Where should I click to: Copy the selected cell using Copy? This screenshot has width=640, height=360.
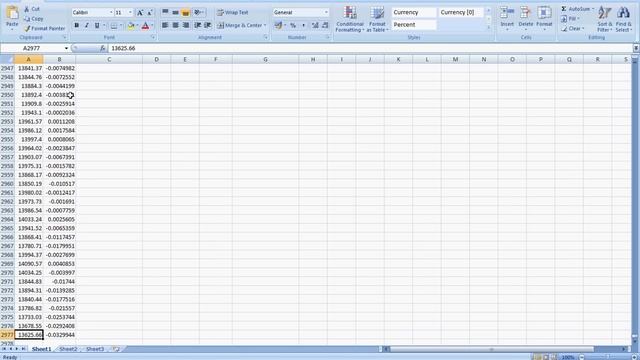point(34,18)
